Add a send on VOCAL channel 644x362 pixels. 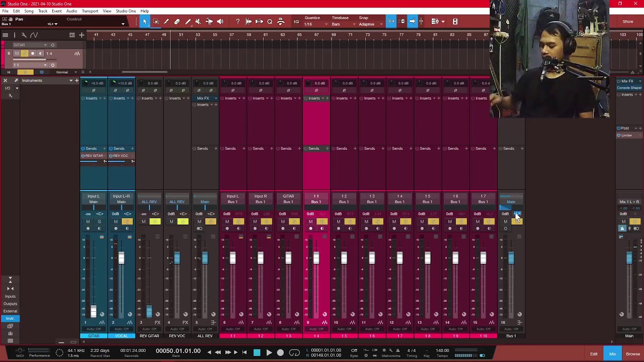[x=132, y=148]
